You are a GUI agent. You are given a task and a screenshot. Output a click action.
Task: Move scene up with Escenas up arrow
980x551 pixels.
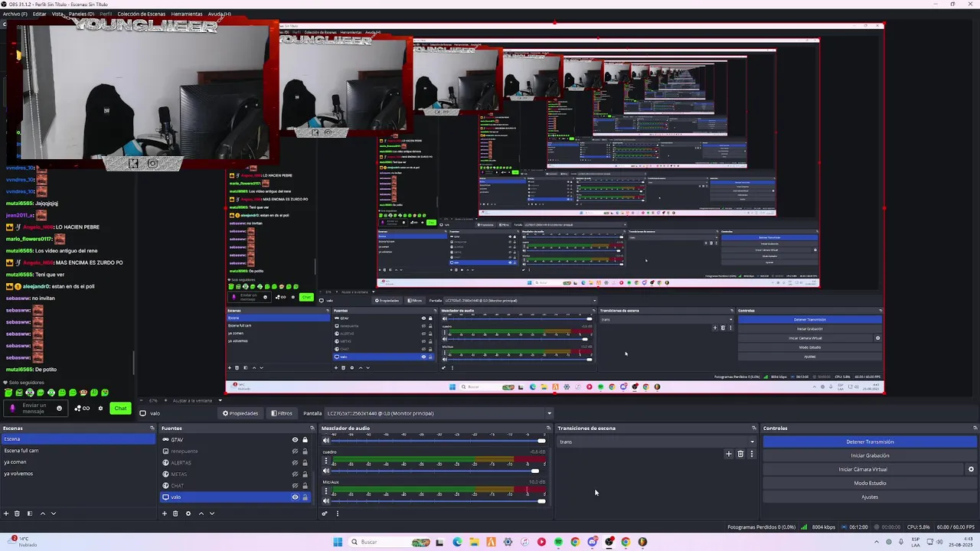click(x=43, y=514)
